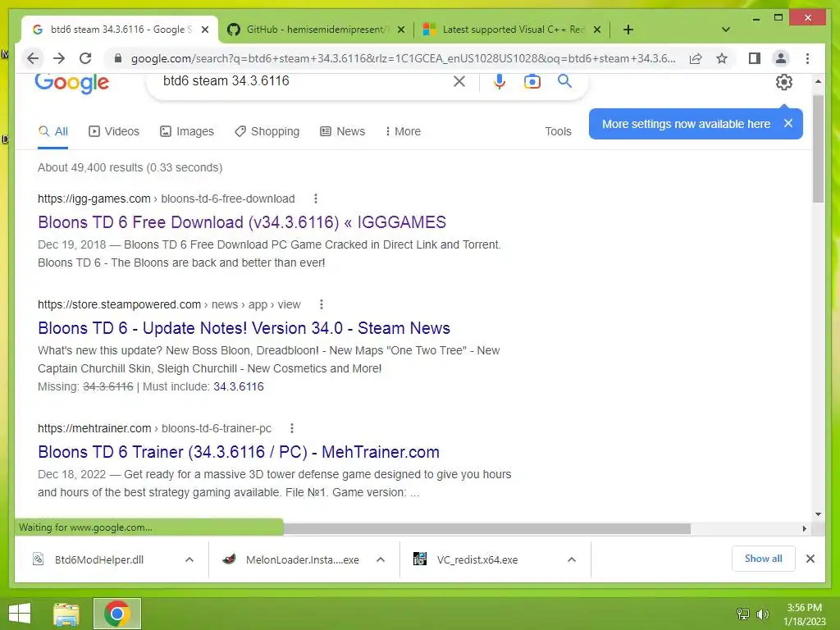840x630 pixels.
Task: Click the Google logo
Action: click(72, 83)
